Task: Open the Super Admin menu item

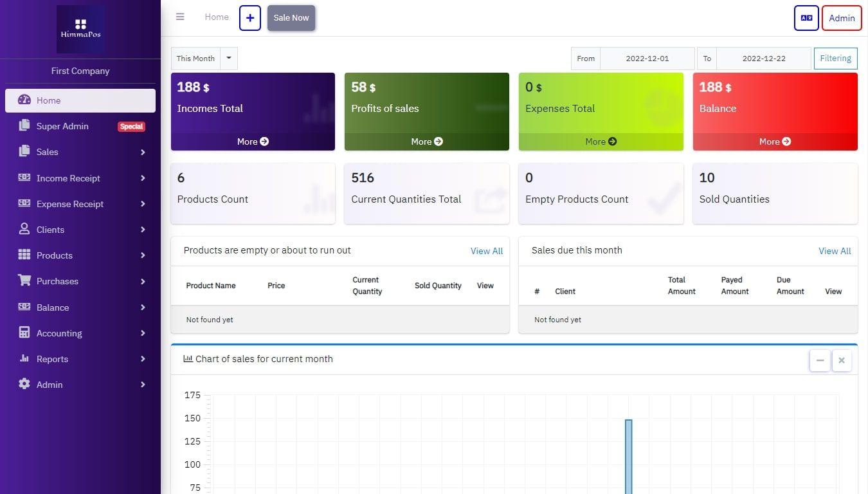Action: [x=62, y=127]
